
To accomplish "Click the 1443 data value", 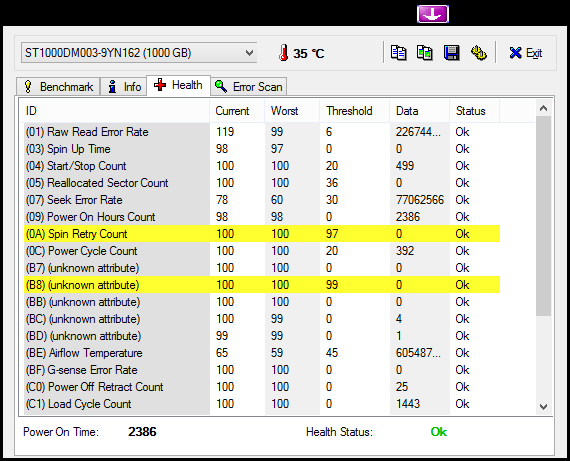I will [408, 404].
